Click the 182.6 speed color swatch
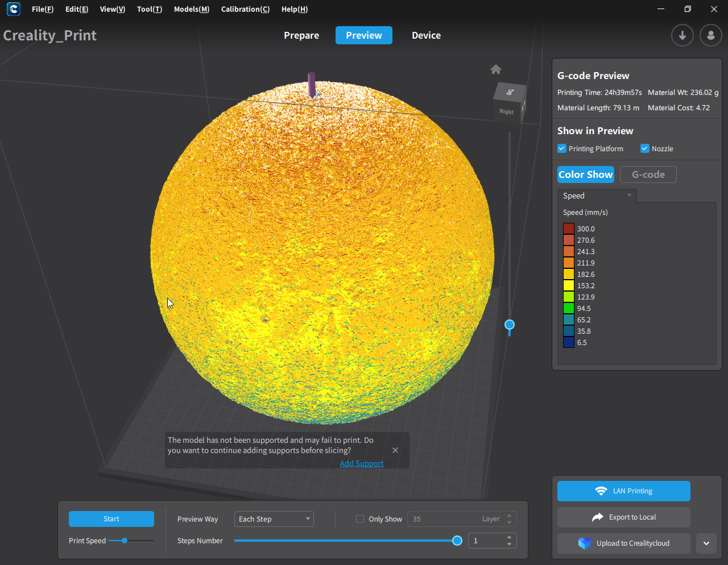728x565 pixels. (x=569, y=274)
